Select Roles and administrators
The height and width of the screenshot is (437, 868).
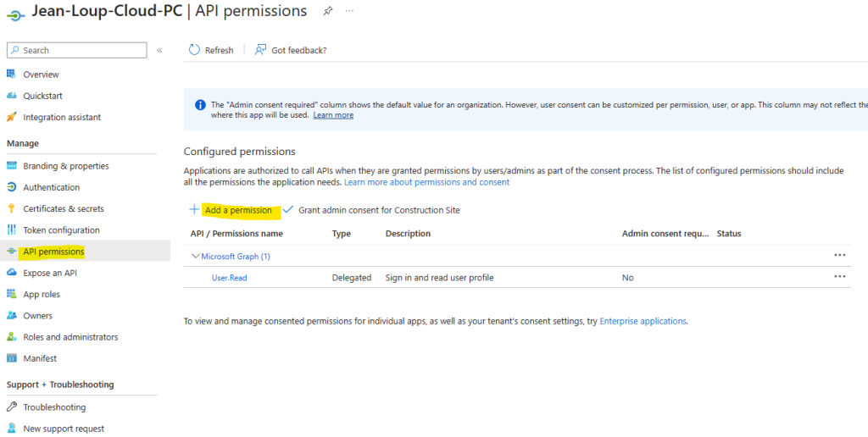click(x=70, y=337)
